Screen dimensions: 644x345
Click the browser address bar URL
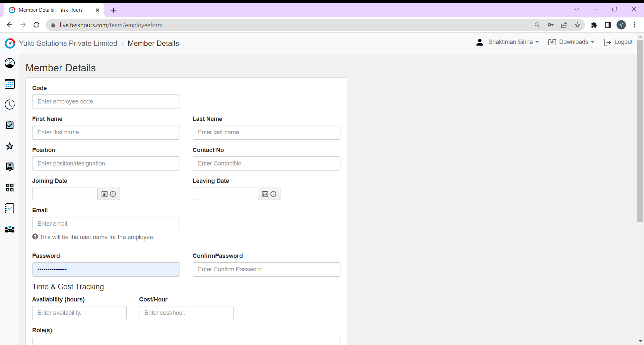pyautogui.click(x=111, y=25)
